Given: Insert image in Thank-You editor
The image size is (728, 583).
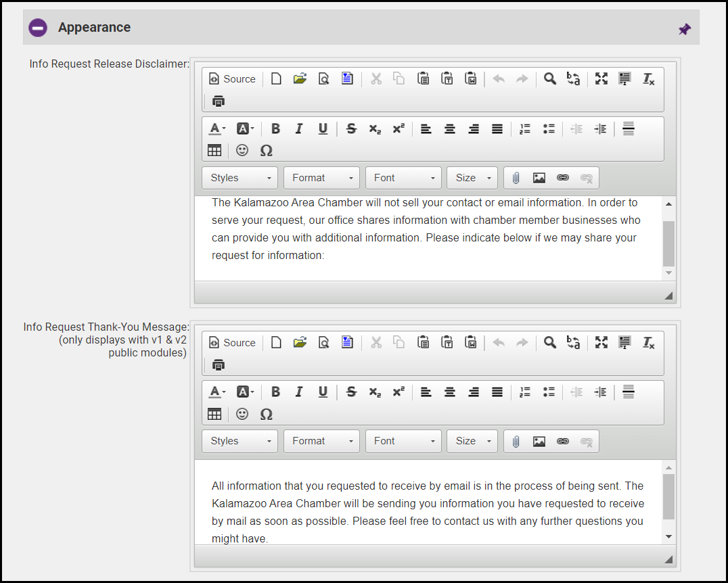Looking at the screenshot, I should 539,441.
